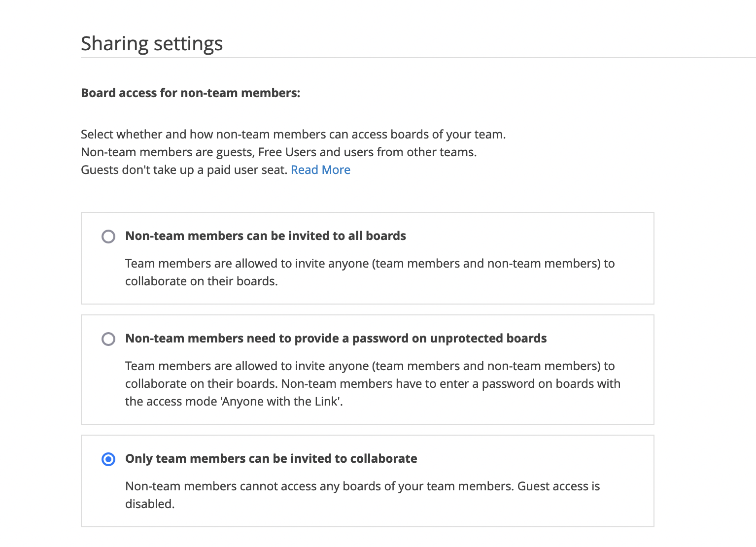Click 'Board access for non-team members:' label
Screen dimensions: 756x547
coord(191,93)
